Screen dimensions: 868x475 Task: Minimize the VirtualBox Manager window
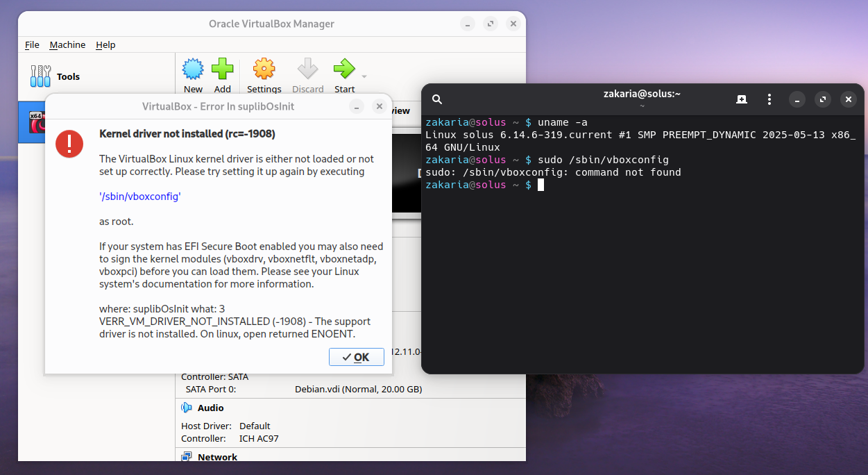468,24
